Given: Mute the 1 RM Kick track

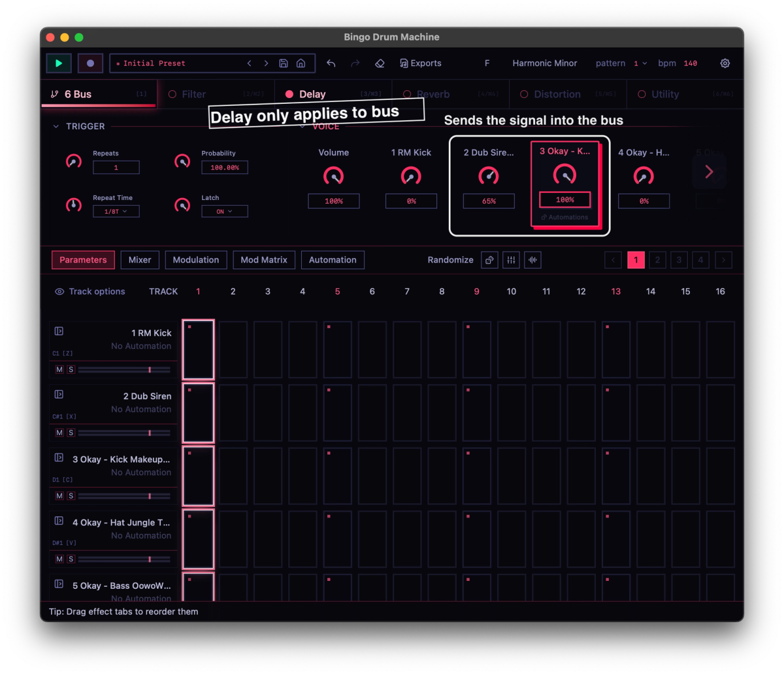Looking at the screenshot, I should coord(59,370).
